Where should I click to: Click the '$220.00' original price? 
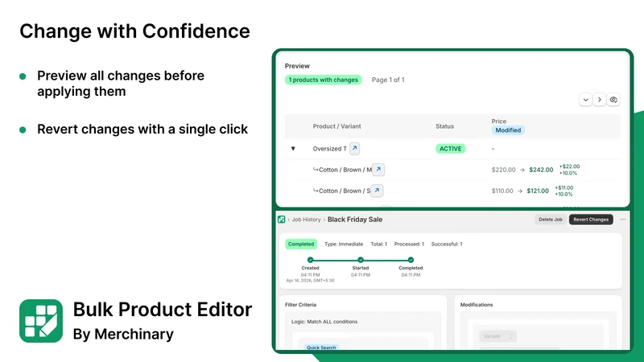coord(504,170)
